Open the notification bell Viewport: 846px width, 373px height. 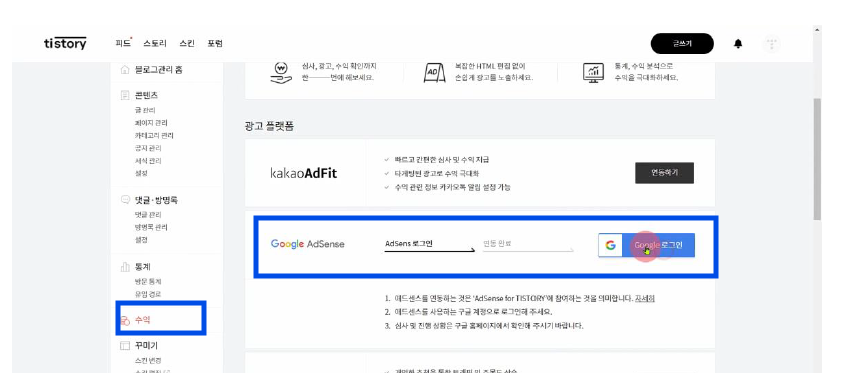[x=738, y=44]
